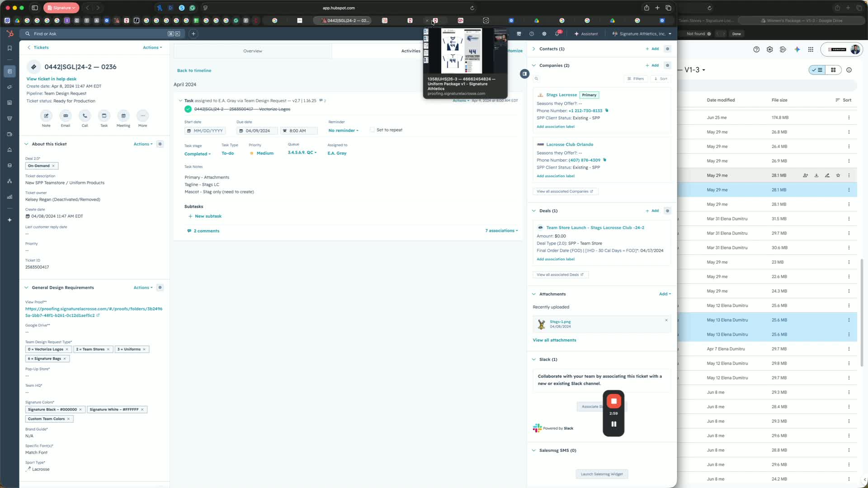Open Google Drive view details info icon
This screenshot has height=488, width=868.
pyautogui.click(x=849, y=70)
